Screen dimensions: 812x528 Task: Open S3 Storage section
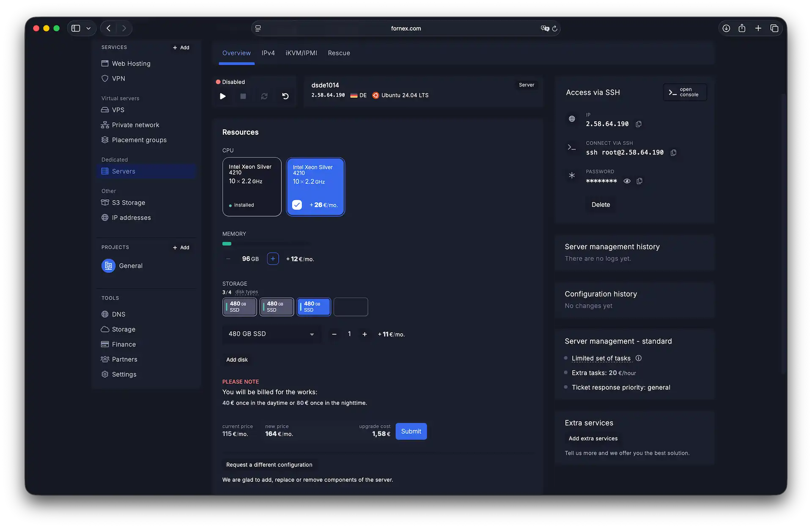pyautogui.click(x=123, y=203)
